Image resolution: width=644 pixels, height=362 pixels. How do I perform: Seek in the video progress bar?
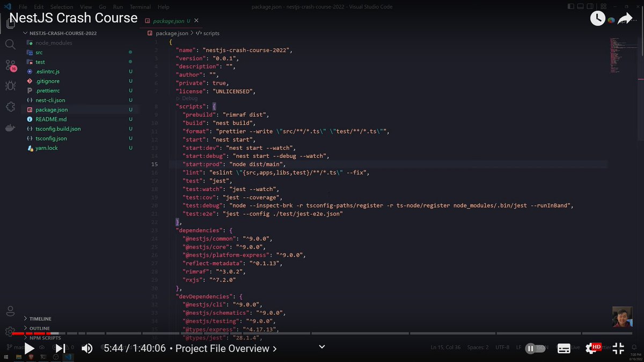[x=322, y=334]
